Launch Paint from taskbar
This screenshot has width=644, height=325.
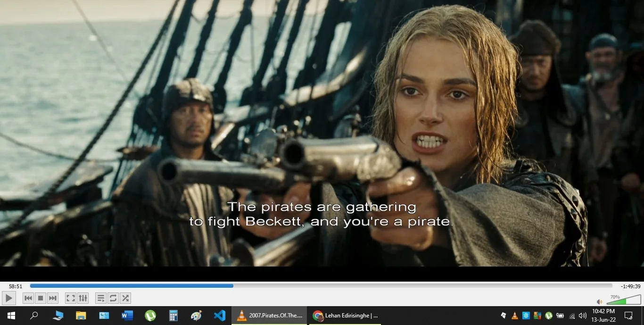click(x=196, y=316)
